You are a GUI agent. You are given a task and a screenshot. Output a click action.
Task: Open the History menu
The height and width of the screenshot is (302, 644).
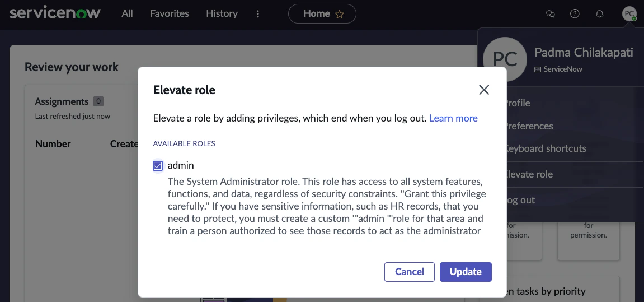tap(222, 13)
